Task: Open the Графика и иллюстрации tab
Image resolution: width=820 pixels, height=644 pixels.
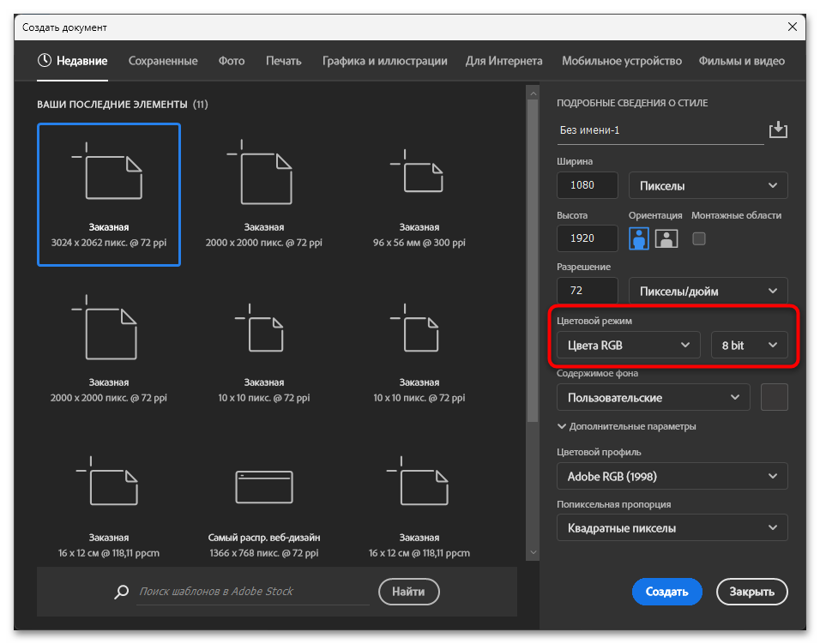Action: (x=385, y=61)
